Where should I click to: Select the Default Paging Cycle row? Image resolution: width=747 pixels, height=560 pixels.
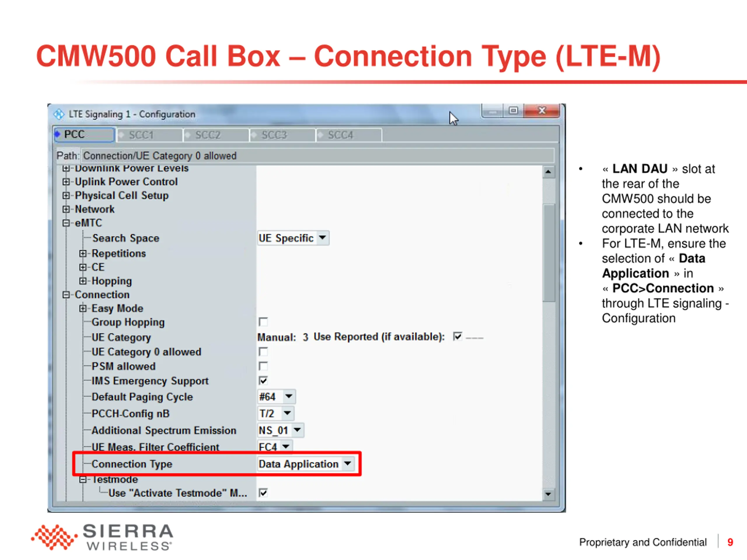(x=142, y=397)
